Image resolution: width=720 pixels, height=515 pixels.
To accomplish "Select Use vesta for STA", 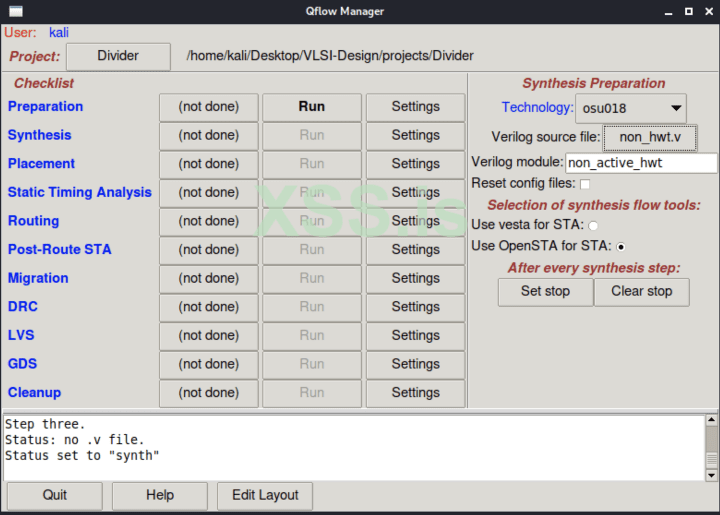I will coord(593,226).
